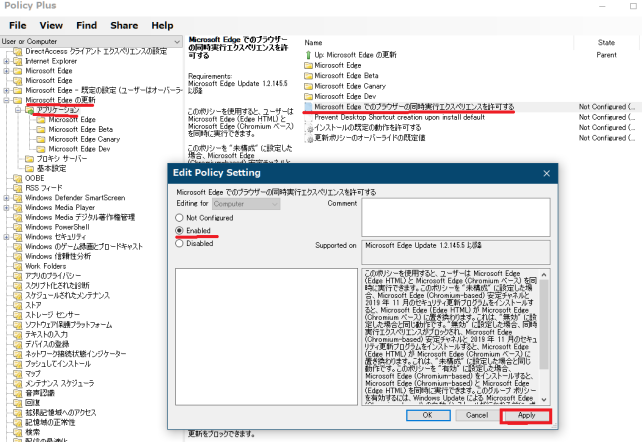This screenshot has width=642, height=442.
Task: Click the アプリケーション folder icon in tree
Action: point(29,110)
